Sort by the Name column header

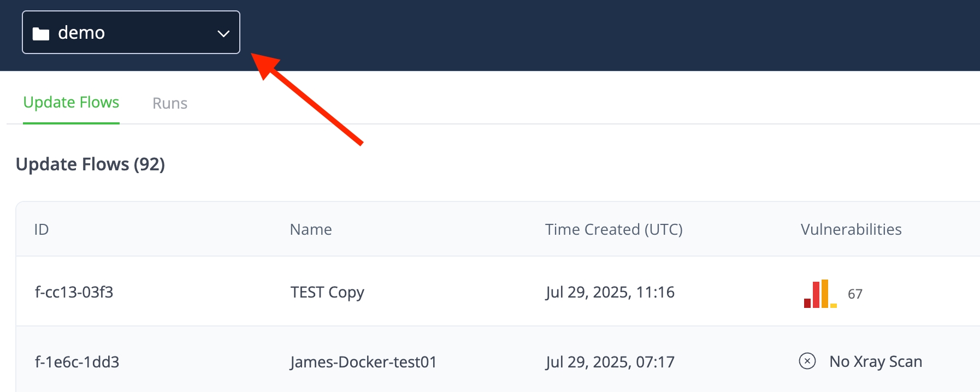coord(311,229)
